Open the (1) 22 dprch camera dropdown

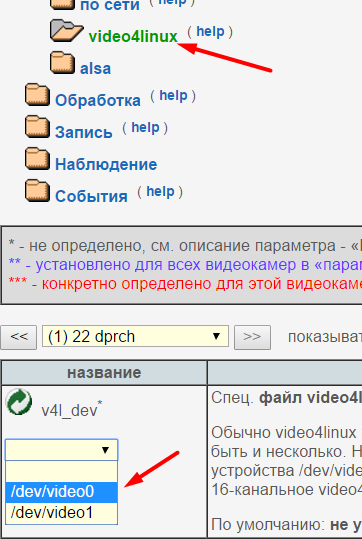coord(135,336)
